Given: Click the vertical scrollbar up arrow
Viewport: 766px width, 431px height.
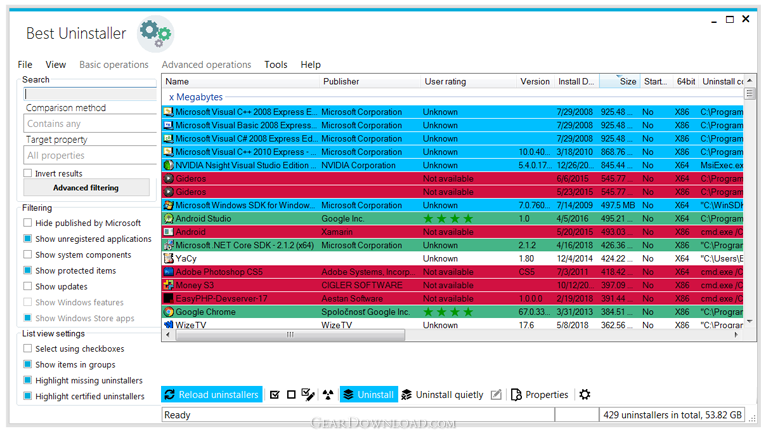Looking at the screenshot, I should coord(750,80).
